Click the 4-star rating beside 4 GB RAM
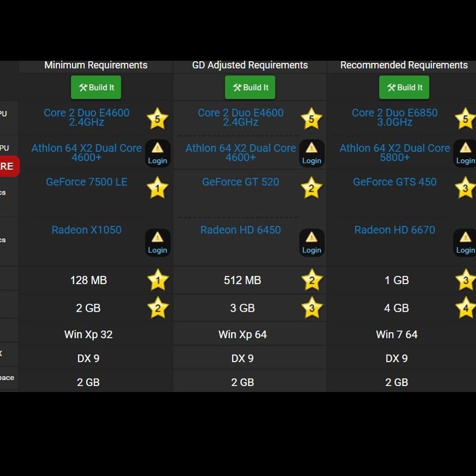476x476 pixels. [465, 307]
